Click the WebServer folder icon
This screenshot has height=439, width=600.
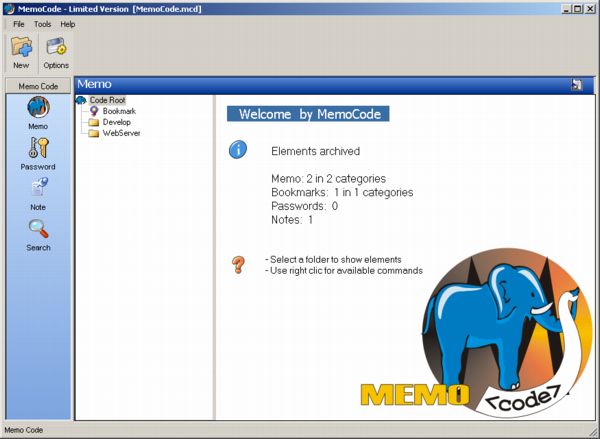coord(94,133)
